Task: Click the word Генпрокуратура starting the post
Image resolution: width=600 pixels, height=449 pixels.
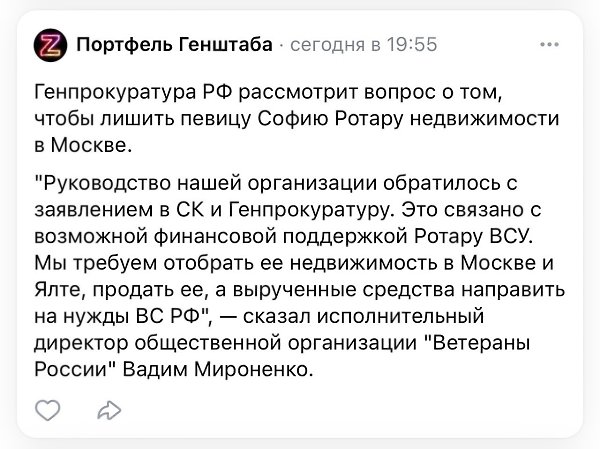Action: pos(115,93)
